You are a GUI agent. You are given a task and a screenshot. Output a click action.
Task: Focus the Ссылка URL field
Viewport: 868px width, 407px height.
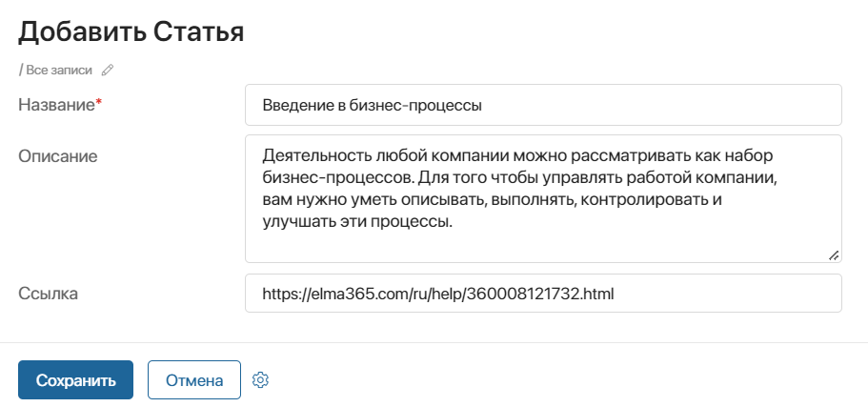(x=543, y=293)
